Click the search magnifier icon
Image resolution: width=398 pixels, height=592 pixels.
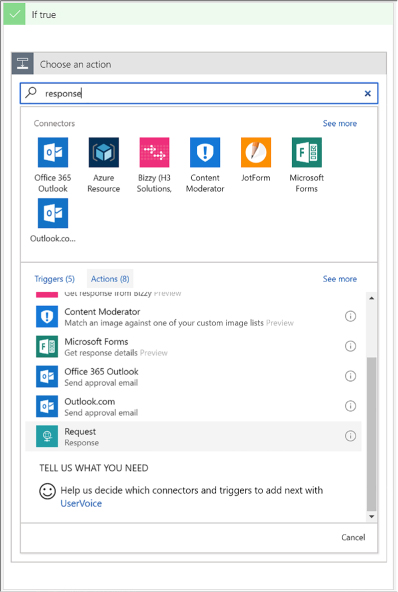click(31, 92)
